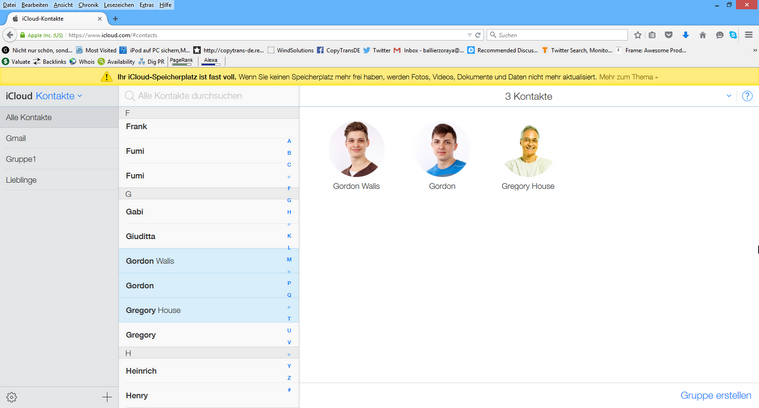Open the Lesezeichen menu
The width and height of the screenshot is (759, 408).
pos(119,5)
